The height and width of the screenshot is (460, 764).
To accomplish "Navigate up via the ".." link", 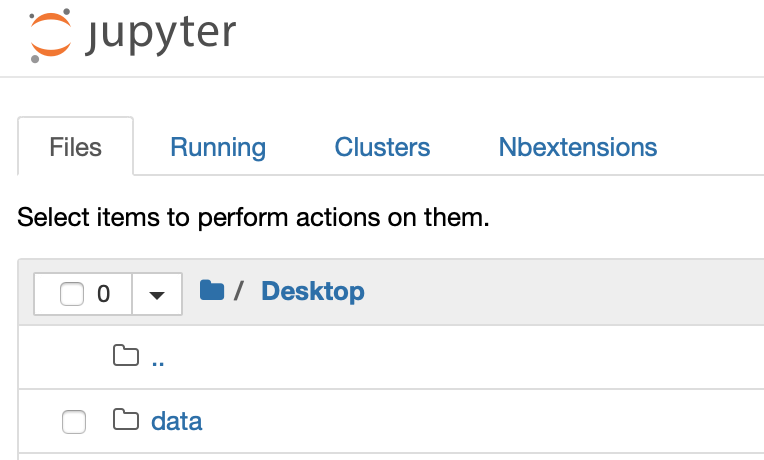I will tap(158, 358).
